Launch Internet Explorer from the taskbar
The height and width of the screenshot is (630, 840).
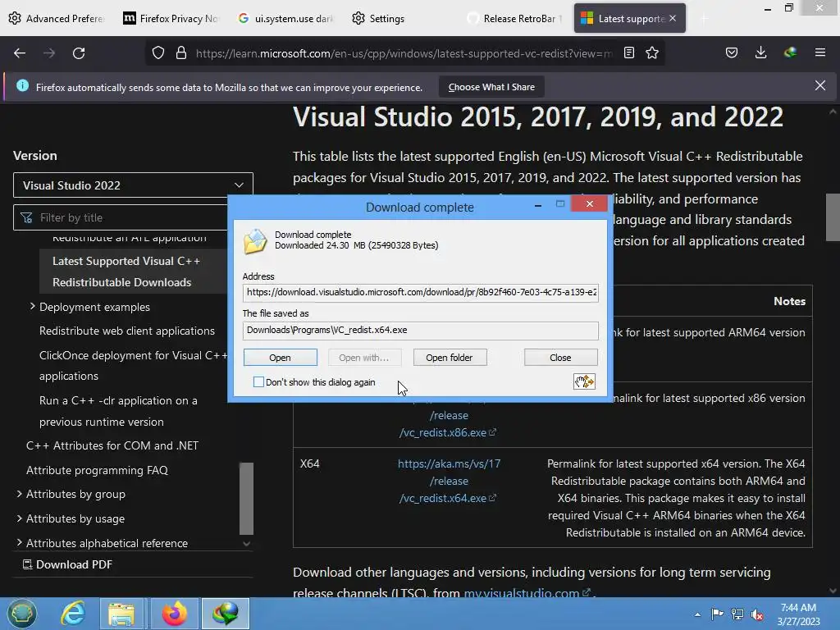pos(72,614)
